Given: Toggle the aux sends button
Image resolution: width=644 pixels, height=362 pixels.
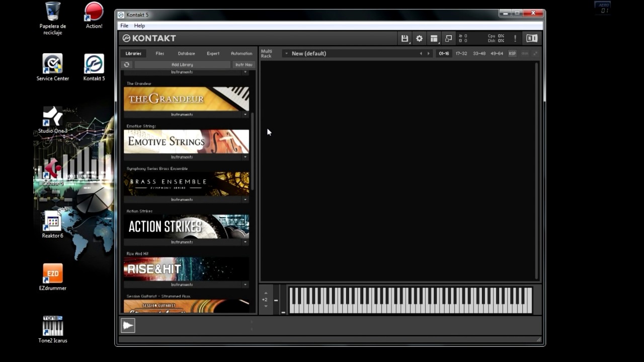Looking at the screenshot, I should (525, 53).
